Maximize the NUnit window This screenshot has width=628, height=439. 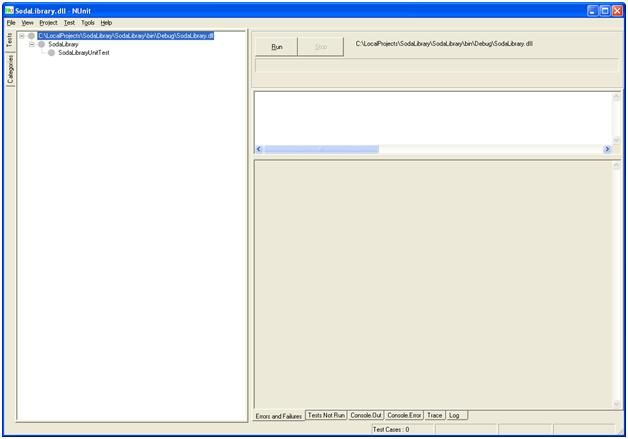(605, 11)
